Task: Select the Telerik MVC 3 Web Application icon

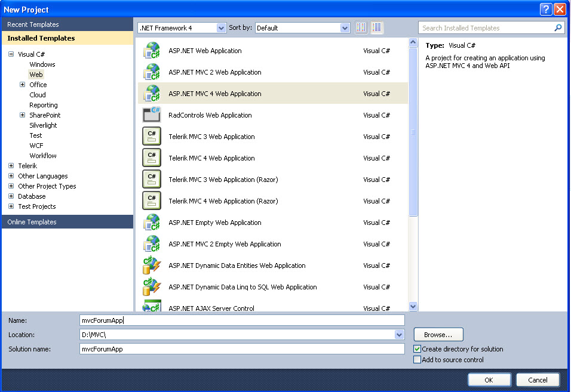Action: [x=152, y=137]
